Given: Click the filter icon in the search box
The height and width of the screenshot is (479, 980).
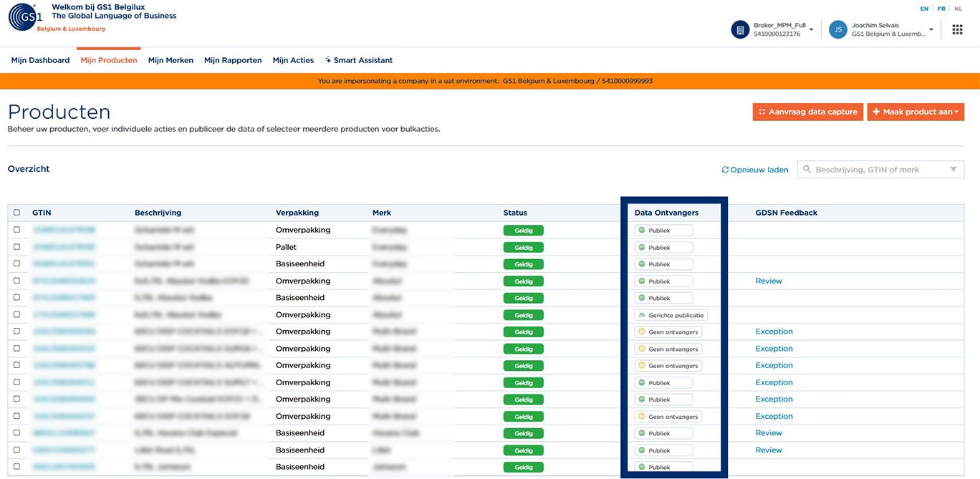Looking at the screenshot, I should click(x=953, y=170).
